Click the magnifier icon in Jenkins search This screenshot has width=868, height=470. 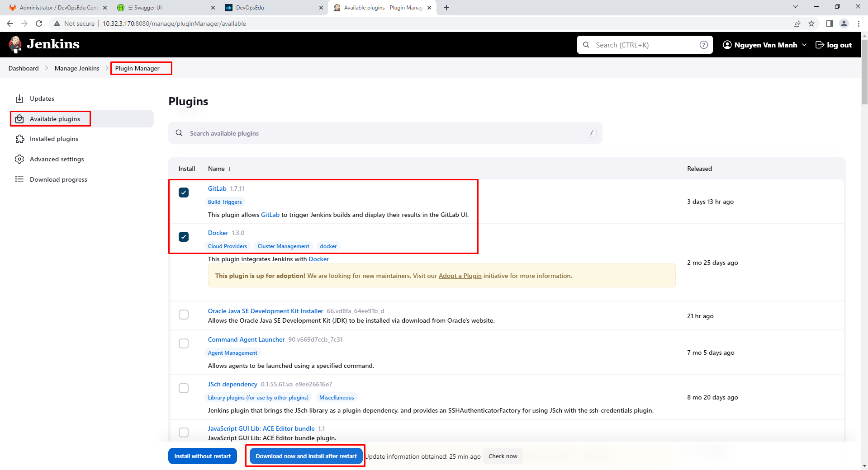(x=586, y=45)
